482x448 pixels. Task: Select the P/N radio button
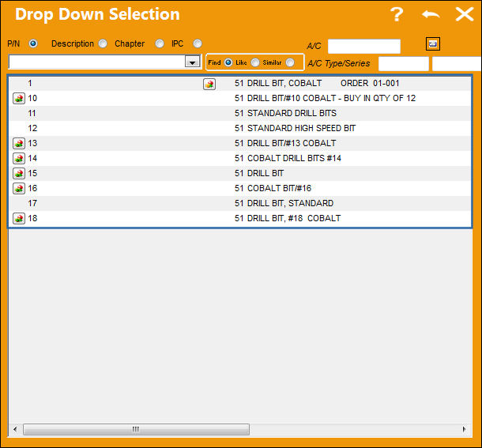[33, 43]
